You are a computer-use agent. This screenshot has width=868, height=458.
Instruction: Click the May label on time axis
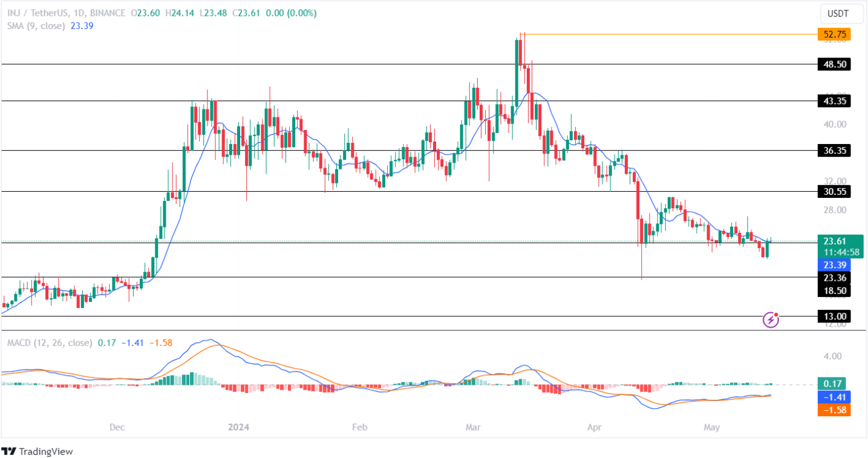pos(712,428)
